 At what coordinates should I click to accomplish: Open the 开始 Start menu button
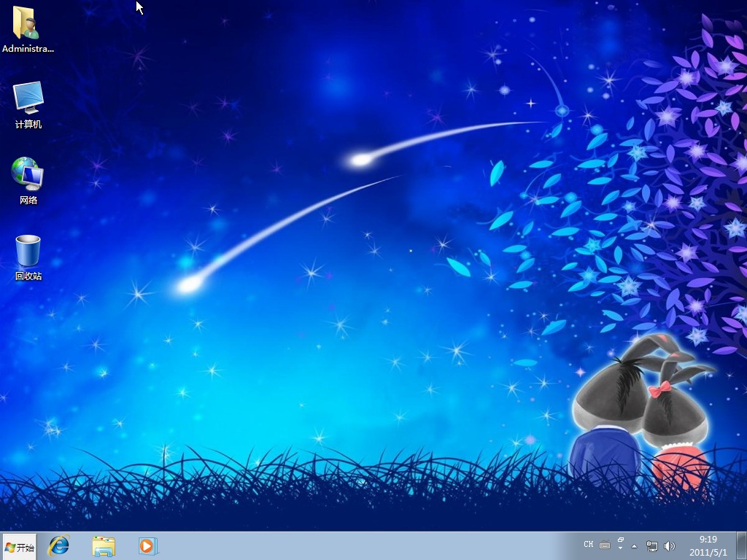20,547
